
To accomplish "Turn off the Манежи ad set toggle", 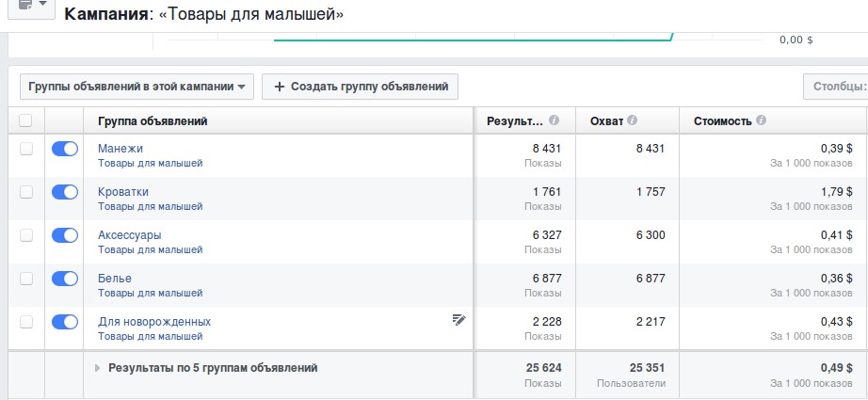I will (65, 149).
